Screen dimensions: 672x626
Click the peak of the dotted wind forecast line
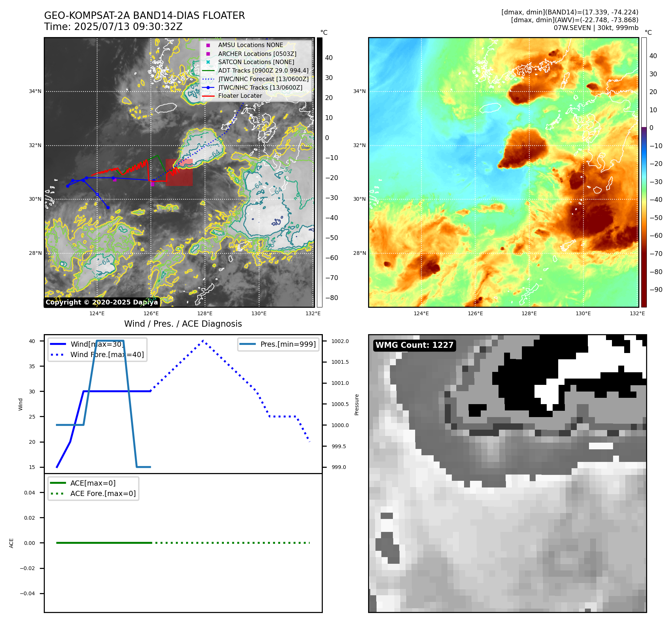pyautogui.click(x=203, y=341)
